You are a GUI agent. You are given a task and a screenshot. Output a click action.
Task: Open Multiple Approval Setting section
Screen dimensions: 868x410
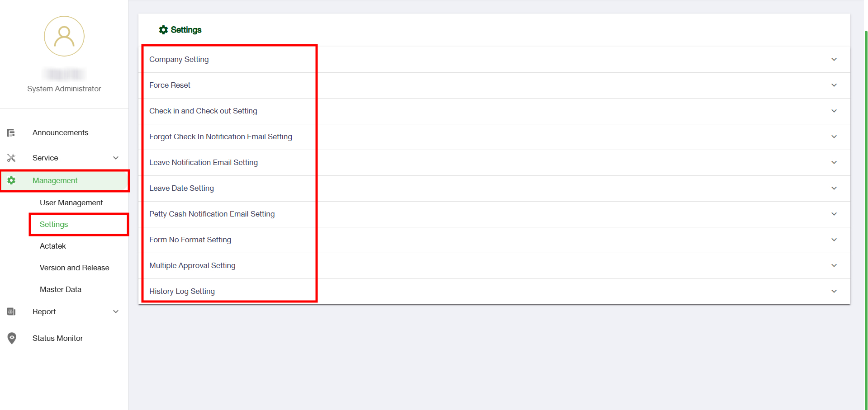pos(192,266)
